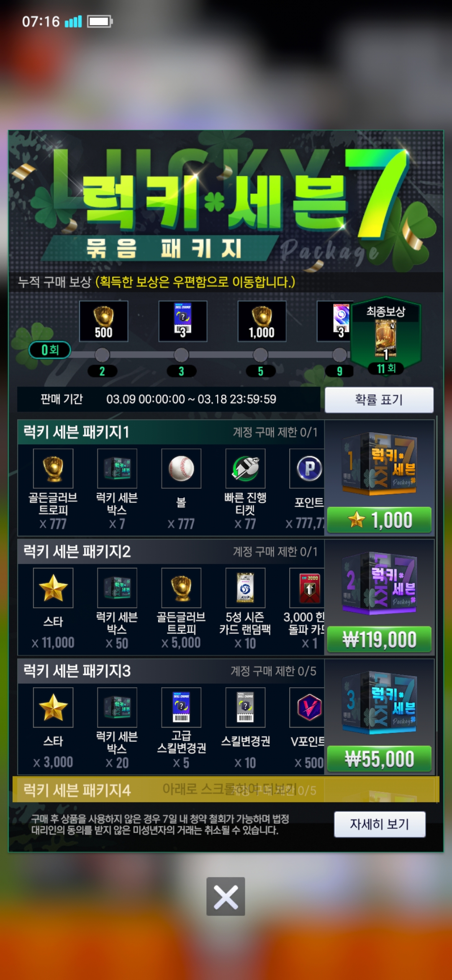The image size is (452, 980).
Task: Tap the whistle 빠른 진행 티켓 icon
Action: pos(245,469)
